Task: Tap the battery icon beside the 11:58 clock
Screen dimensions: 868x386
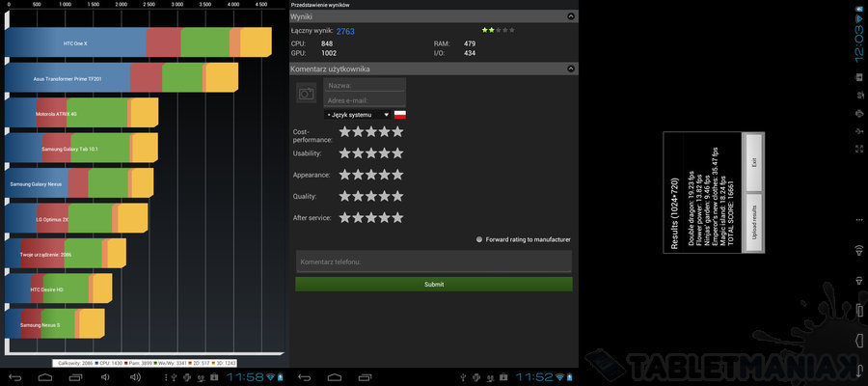Action: click(281, 378)
